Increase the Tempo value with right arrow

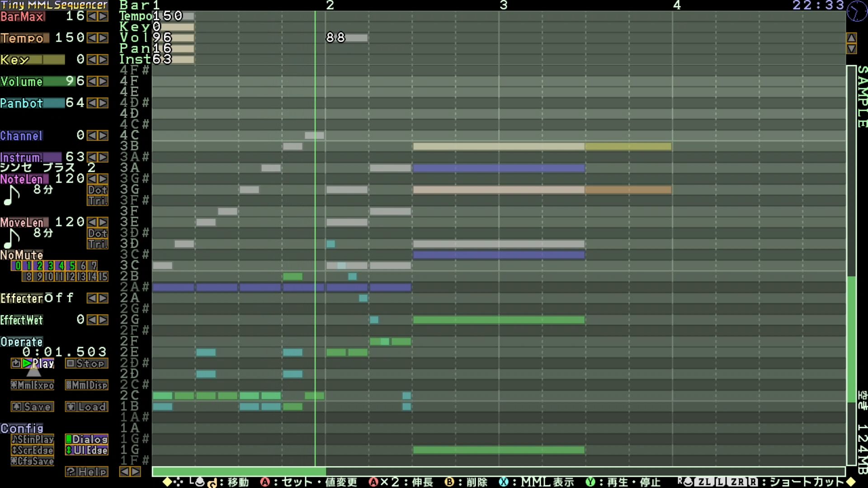tap(103, 38)
